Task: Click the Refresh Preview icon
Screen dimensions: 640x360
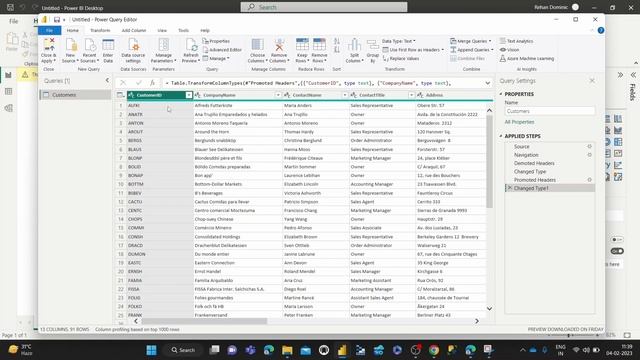Action: point(191,45)
